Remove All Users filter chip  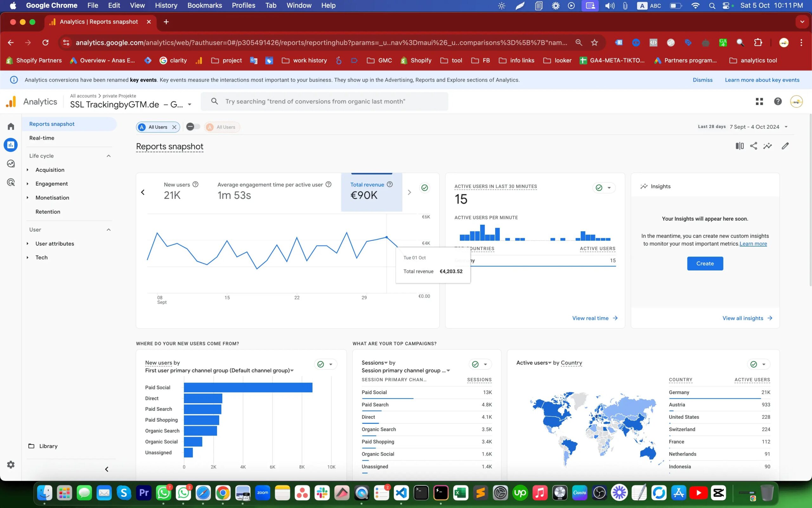(174, 127)
